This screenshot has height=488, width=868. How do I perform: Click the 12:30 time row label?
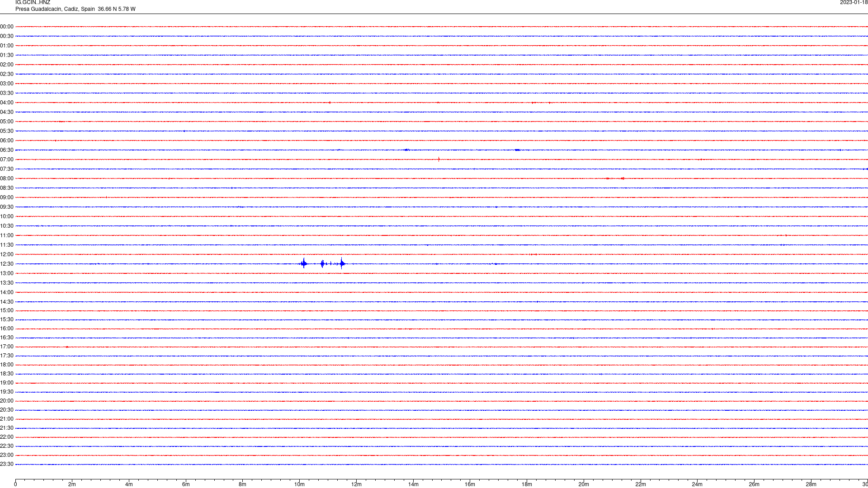7,264
